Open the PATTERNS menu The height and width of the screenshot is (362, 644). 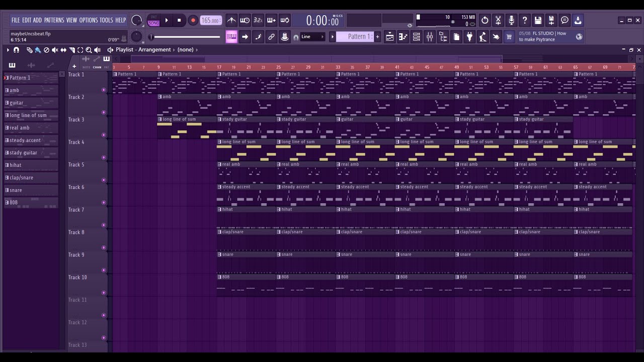tap(54, 20)
